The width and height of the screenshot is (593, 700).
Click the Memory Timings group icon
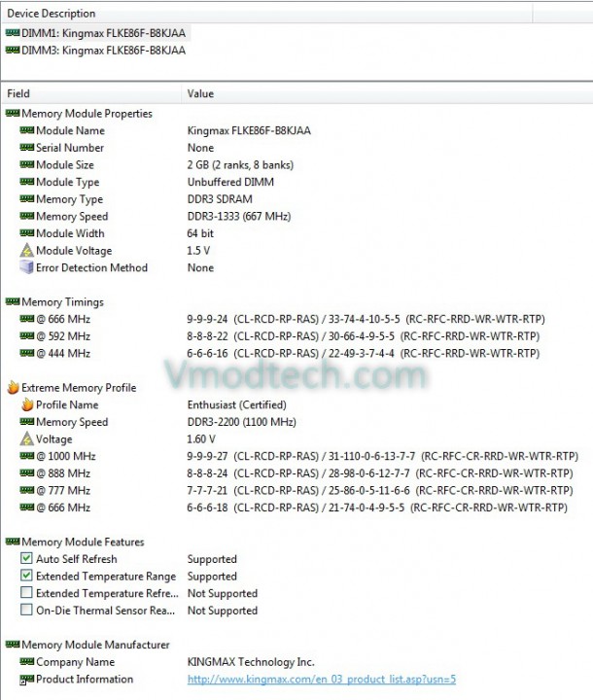click(12, 301)
